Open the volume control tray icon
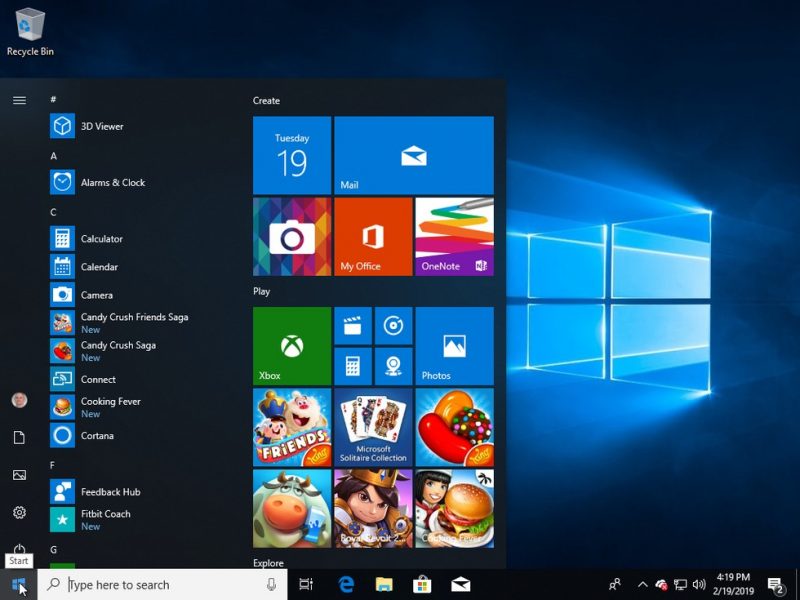The image size is (800, 600). 699,585
